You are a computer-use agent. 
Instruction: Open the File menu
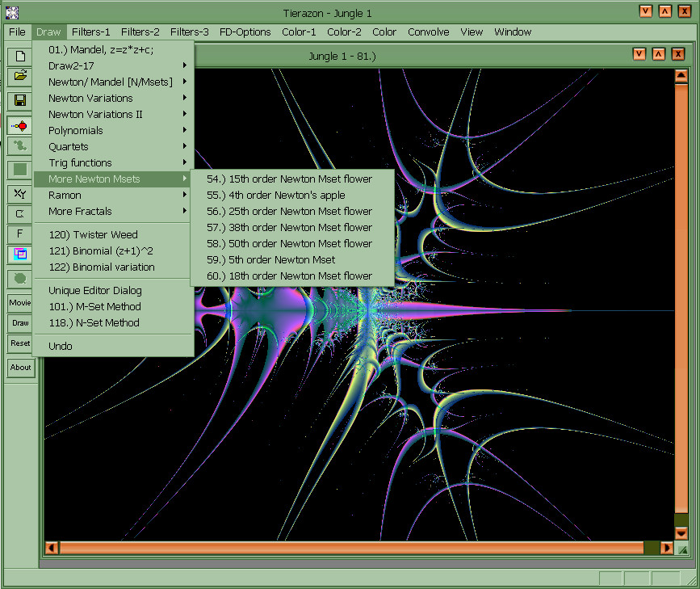(18, 32)
